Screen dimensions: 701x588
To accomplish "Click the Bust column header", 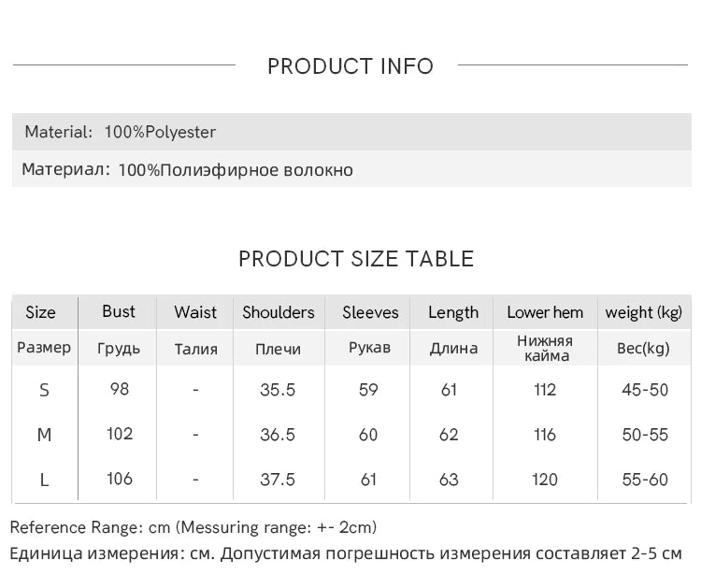I will [x=119, y=311].
